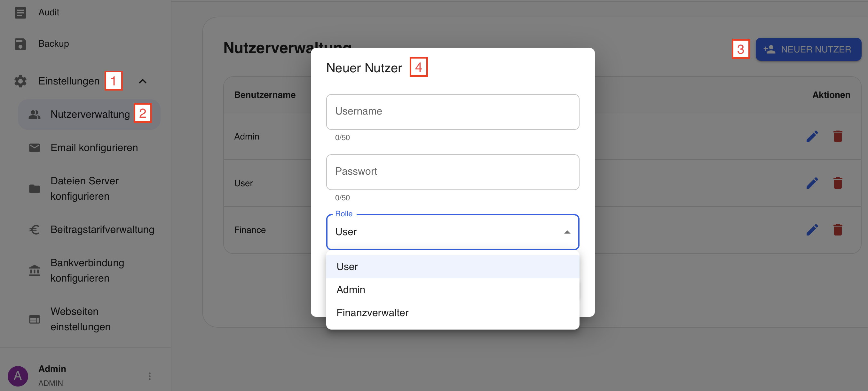
Task: Open Webseiten einstellungen
Action: point(89,319)
